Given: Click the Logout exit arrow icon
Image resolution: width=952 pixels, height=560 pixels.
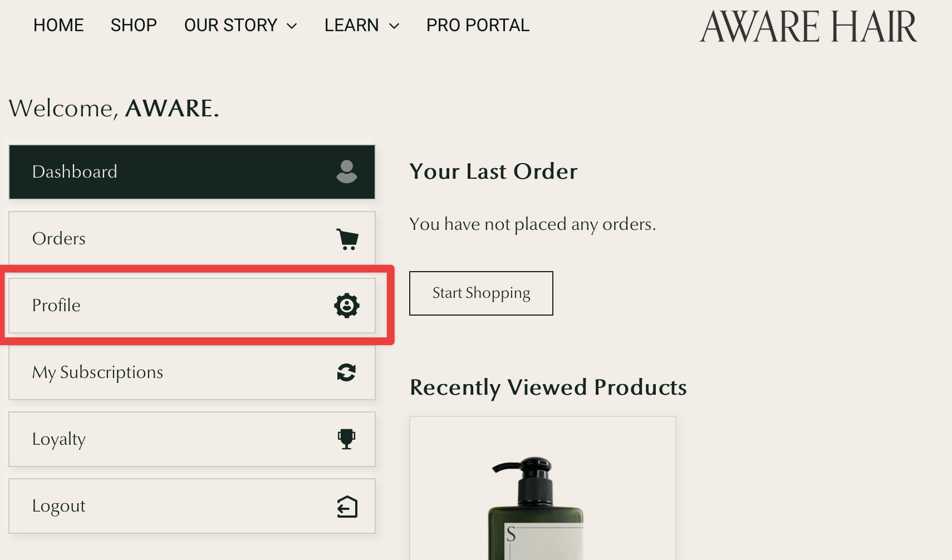Looking at the screenshot, I should tap(347, 507).
